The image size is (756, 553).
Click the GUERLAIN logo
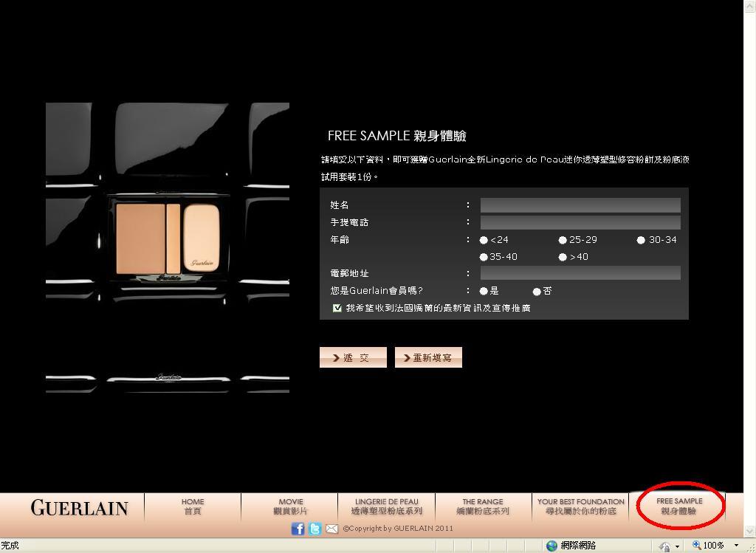(80, 508)
